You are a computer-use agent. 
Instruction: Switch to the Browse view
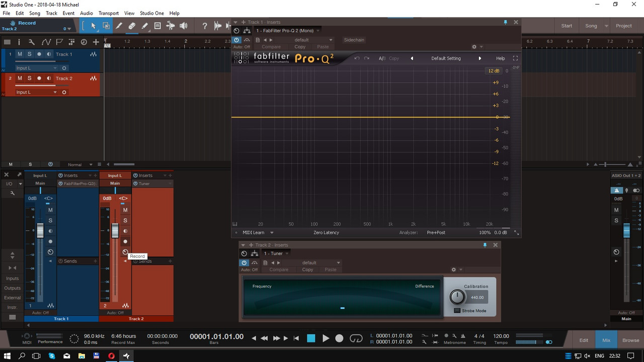click(631, 340)
